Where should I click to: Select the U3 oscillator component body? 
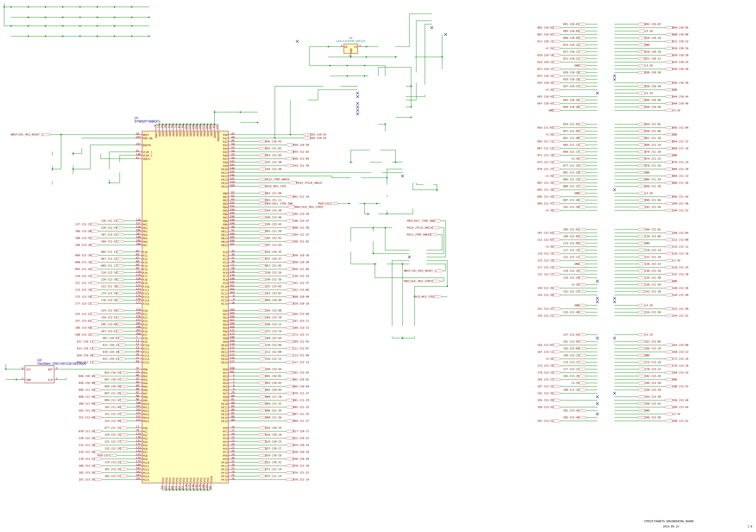[39, 374]
